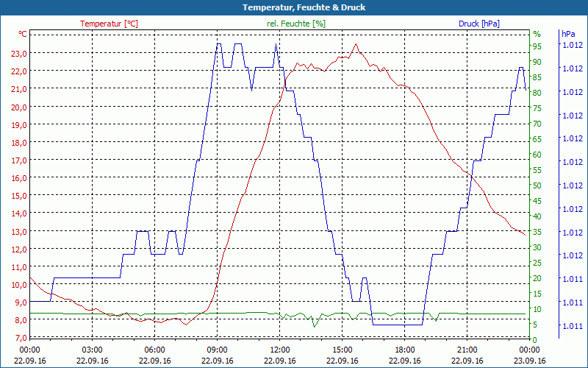This screenshot has width=588, height=368.
Task: Pick the 23,0 temperature axis value
Action: point(19,53)
